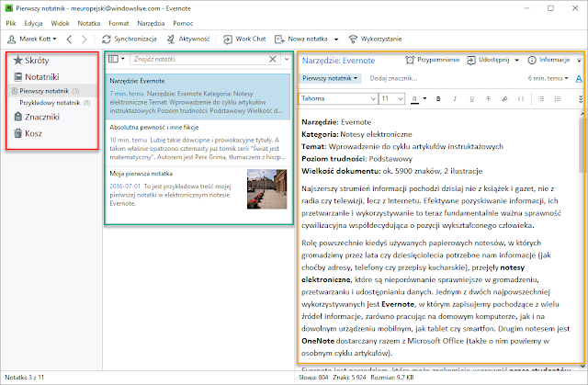Expand the Udostępnij dropdown arrow

click(516, 60)
